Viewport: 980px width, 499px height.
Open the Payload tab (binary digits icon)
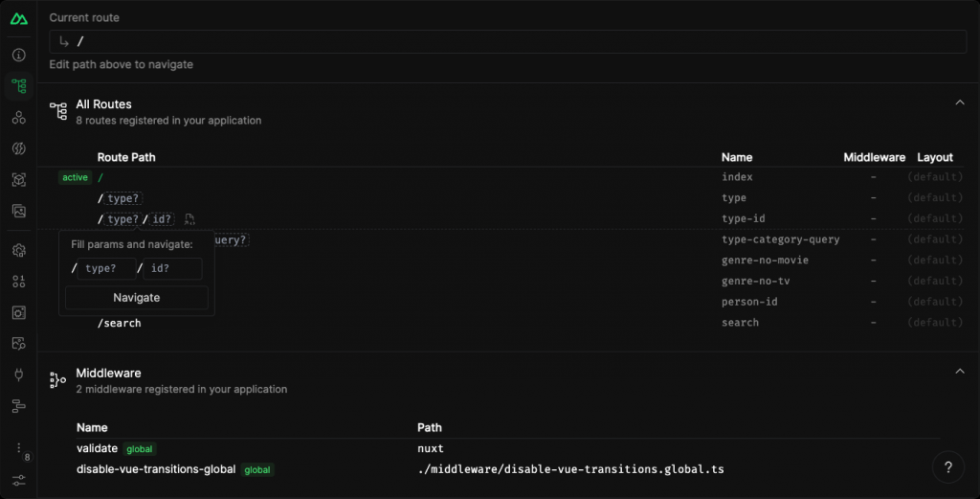19,282
